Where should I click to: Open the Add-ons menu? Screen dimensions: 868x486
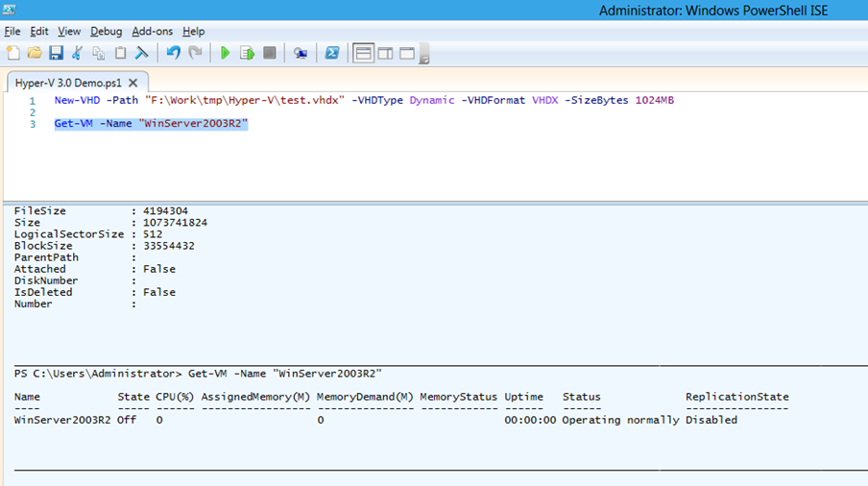pos(153,32)
